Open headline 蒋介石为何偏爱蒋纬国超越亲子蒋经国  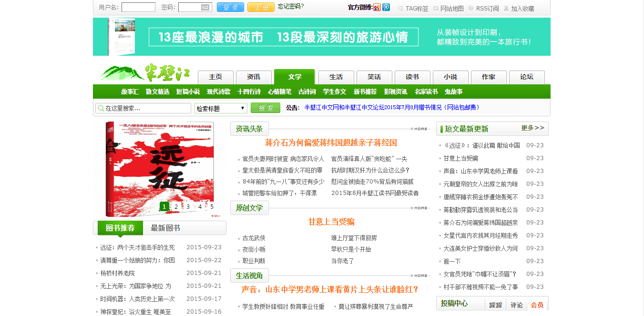(331, 143)
